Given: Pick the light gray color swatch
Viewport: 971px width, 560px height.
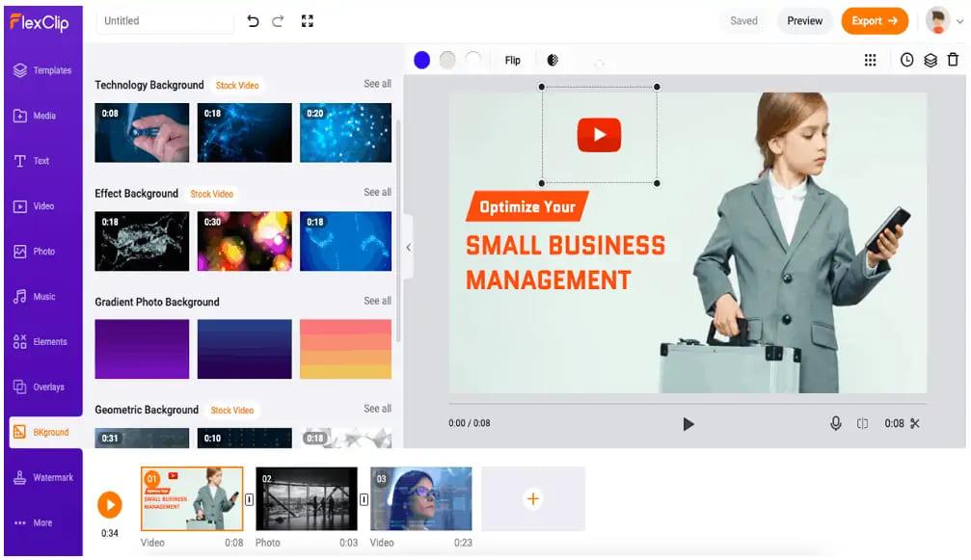Looking at the screenshot, I should coord(447,60).
